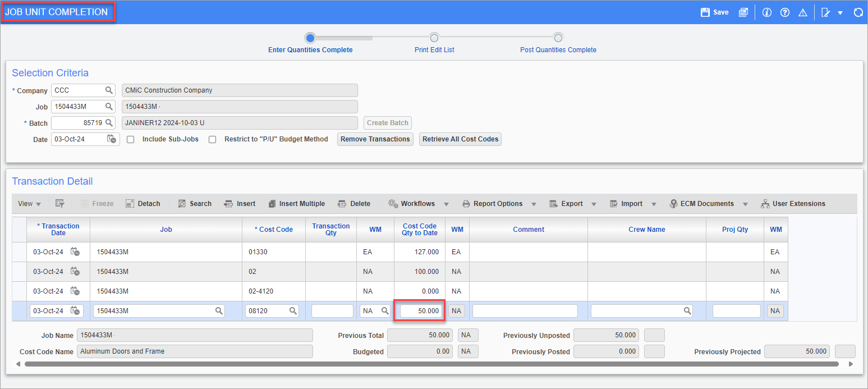
Task: Open calendar for the 02-4120 row transaction date
Action: [x=75, y=291]
